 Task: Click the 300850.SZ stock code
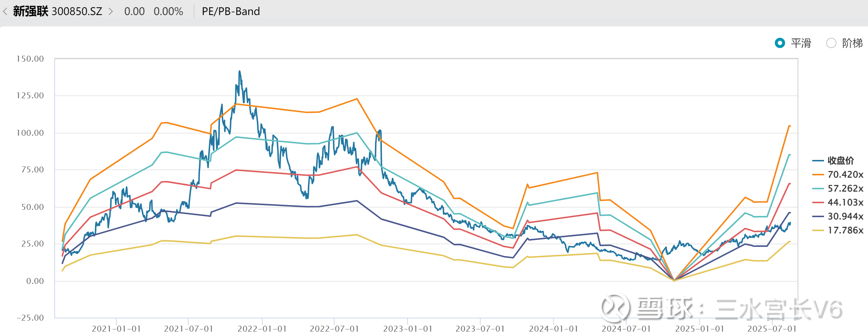77,12
